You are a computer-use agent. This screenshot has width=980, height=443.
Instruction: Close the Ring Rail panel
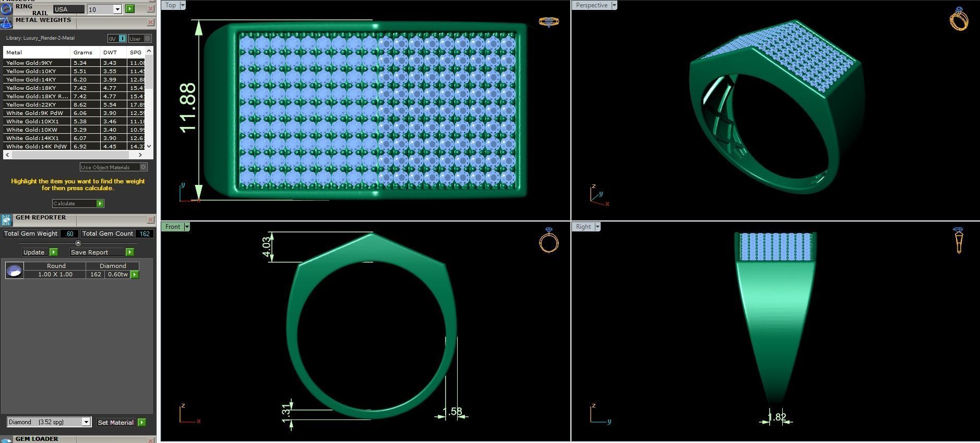coord(151,9)
